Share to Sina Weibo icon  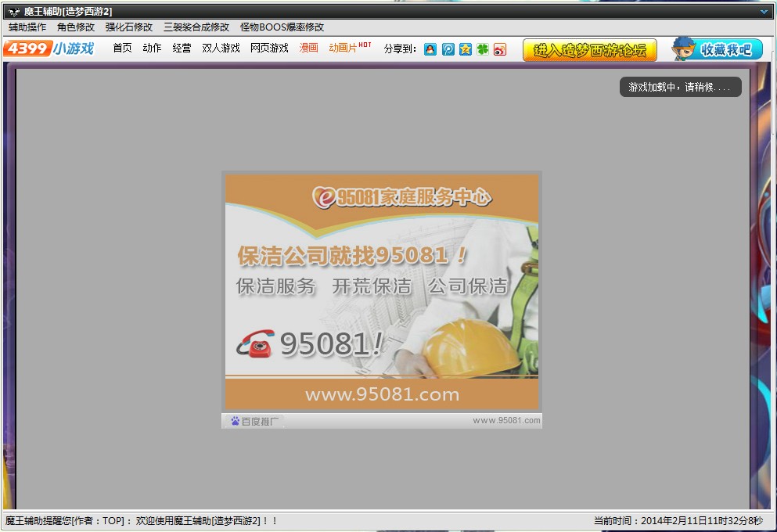tap(500, 49)
